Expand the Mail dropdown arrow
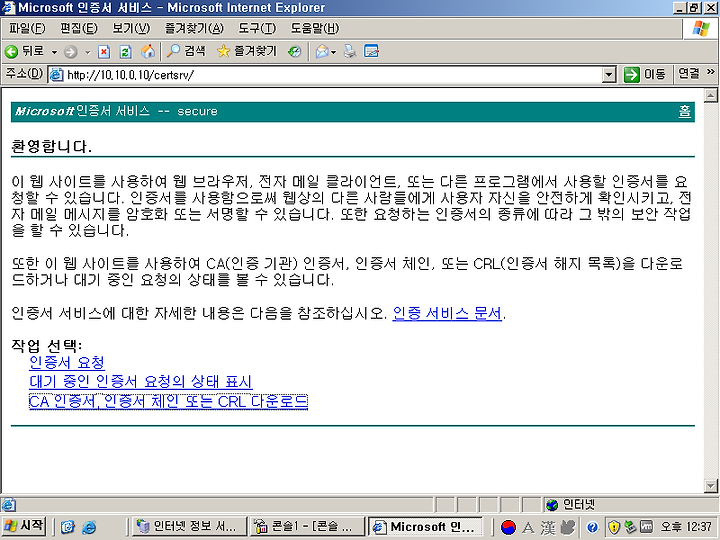720x540 pixels. (334, 52)
